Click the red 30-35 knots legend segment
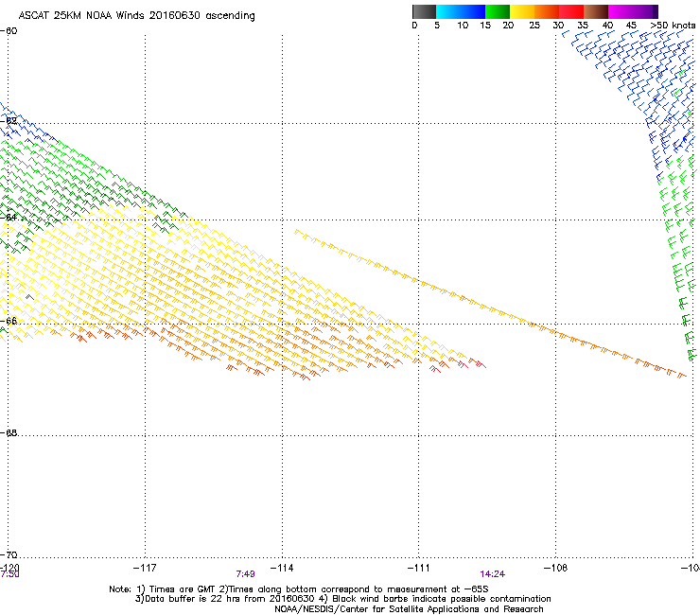 coord(571,11)
